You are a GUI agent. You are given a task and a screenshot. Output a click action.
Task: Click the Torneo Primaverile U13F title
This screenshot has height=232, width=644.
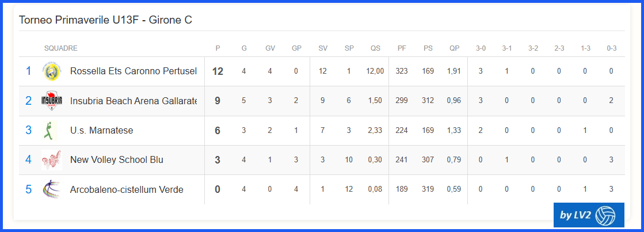click(x=105, y=20)
